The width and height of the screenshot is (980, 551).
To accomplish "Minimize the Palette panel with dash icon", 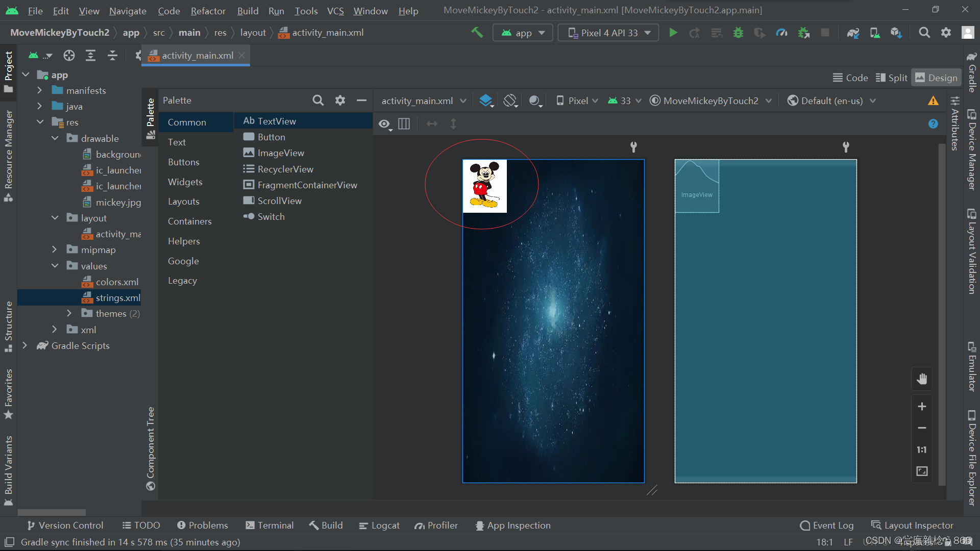I will (361, 101).
